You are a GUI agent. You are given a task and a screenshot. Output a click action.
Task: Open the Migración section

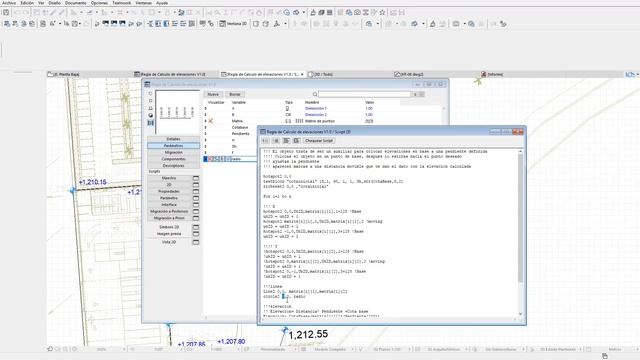(x=173, y=152)
